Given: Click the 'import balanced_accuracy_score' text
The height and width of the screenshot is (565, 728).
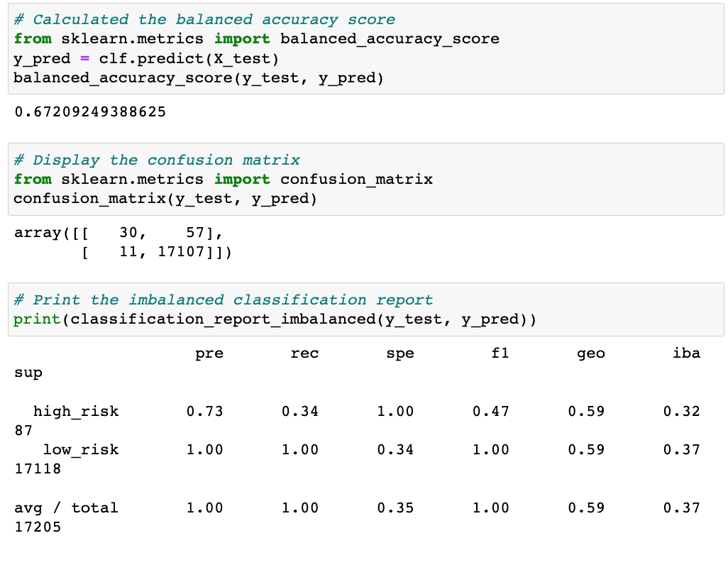Looking at the screenshot, I should 357,39.
